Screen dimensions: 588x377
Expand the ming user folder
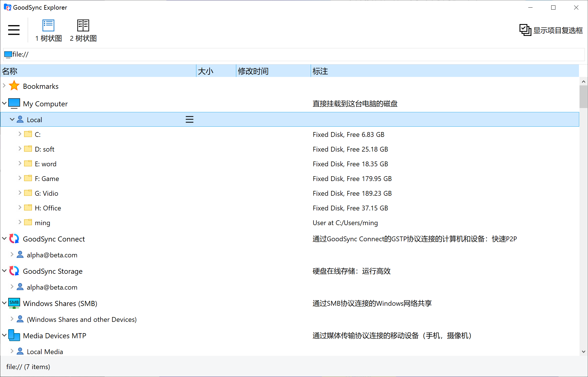click(x=20, y=222)
